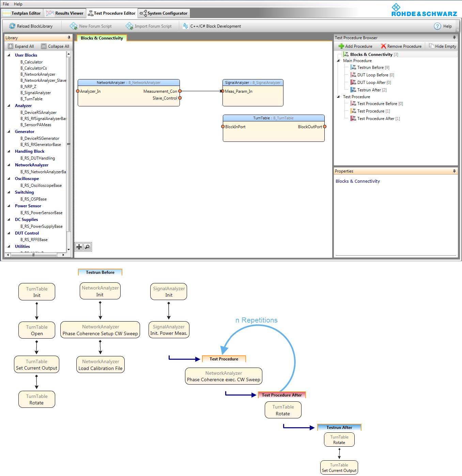Pin the Library panel
This screenshot has width=462, height=476.
coord(69,38)
